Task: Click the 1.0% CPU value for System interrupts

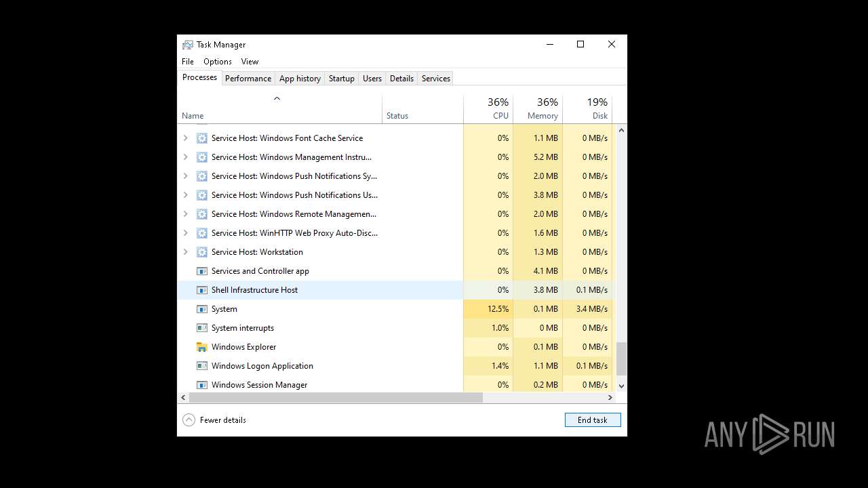Action: tap(500, 328)
